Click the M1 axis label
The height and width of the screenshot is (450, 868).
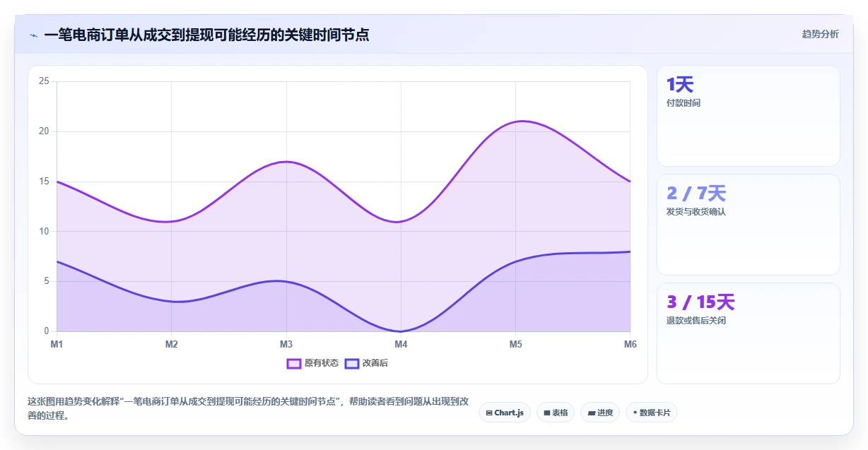(x=57, y=344)
